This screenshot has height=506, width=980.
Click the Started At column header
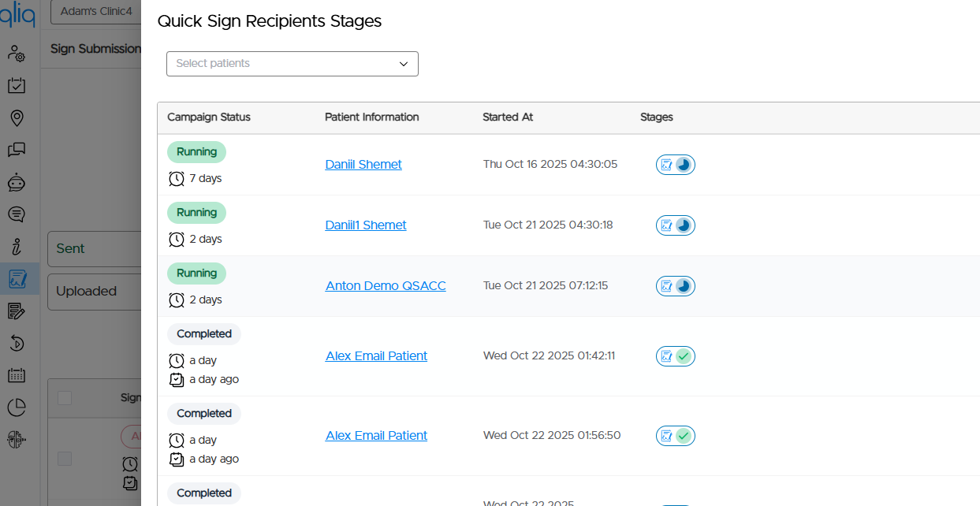click(x=508, y=117)
